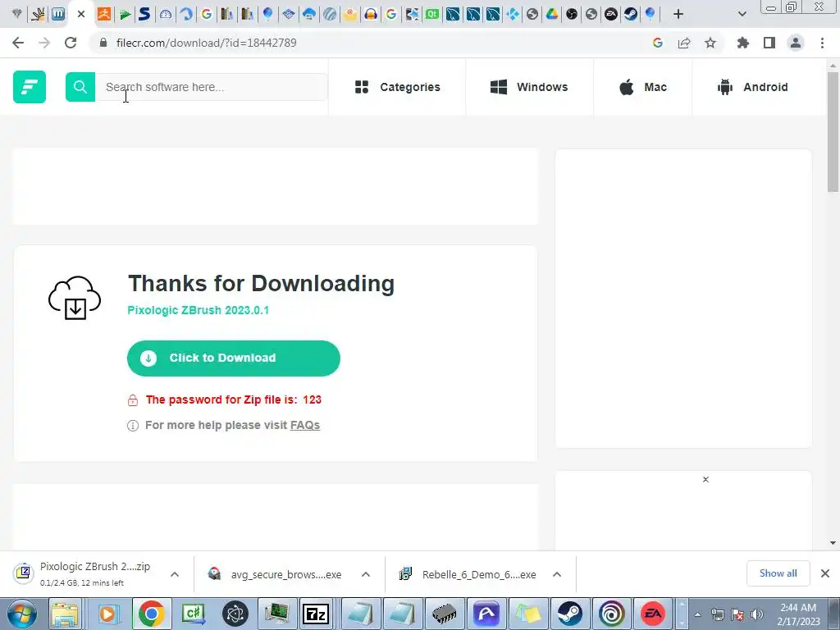Click the Chrome taskbar icon

point(152,614)
